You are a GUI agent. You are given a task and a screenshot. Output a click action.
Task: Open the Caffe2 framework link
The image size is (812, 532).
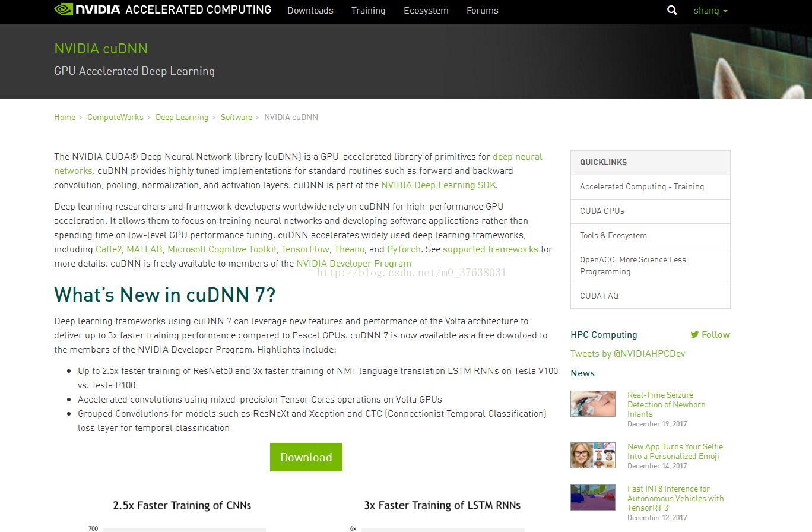(109, 249)
